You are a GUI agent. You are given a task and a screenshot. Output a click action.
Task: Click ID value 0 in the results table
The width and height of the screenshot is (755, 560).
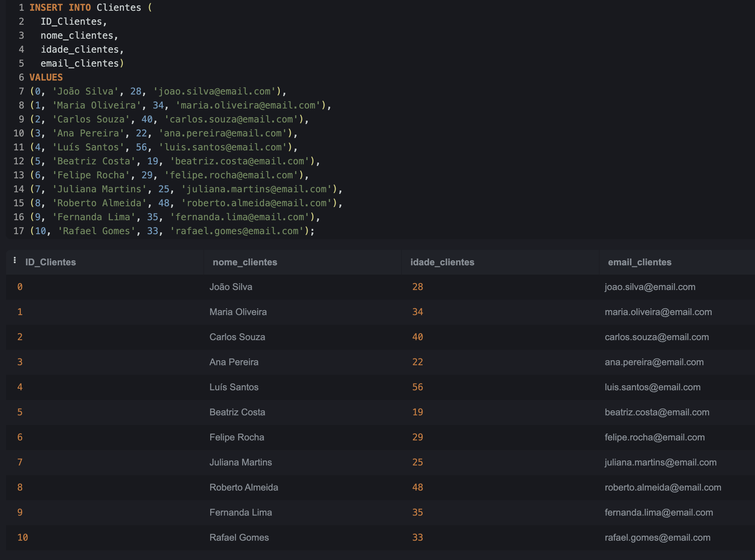pos(20,287)
